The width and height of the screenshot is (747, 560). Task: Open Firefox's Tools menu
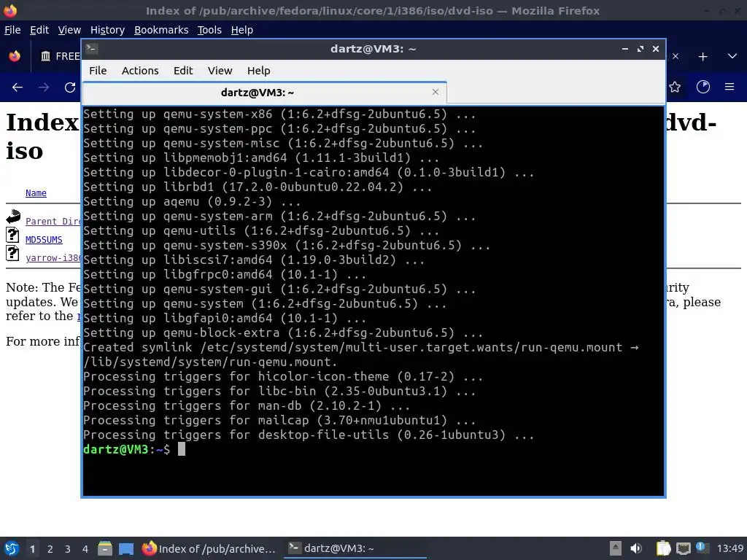(209, 30)
